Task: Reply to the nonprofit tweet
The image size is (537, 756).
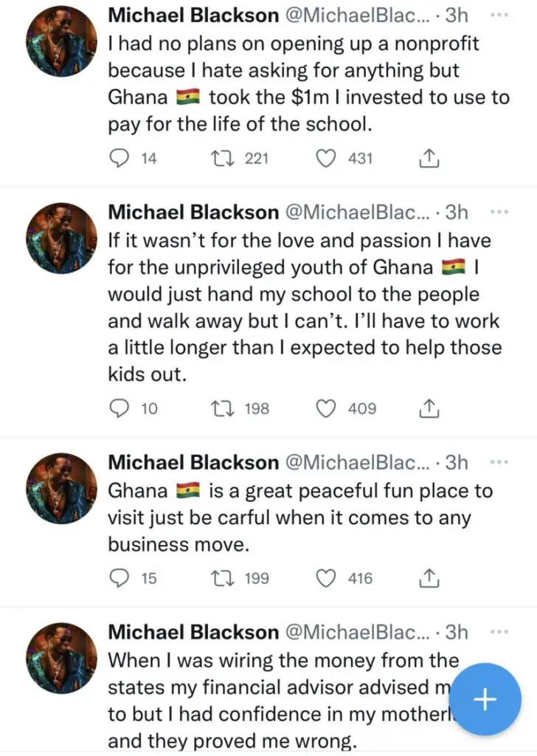Action: [117, 157]
